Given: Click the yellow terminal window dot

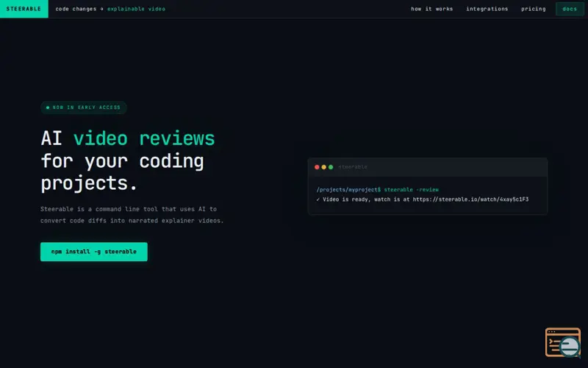Looking at the screenshot, I should (x=323, y=167).
